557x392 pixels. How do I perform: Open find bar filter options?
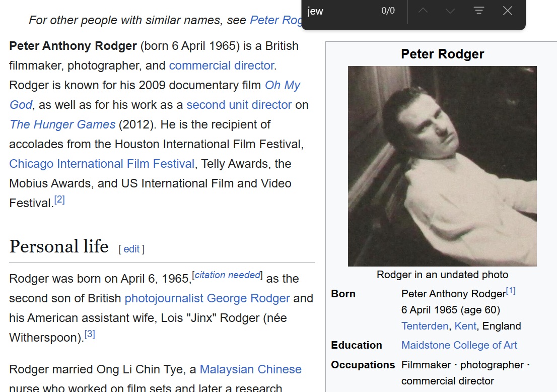(479, 11)
